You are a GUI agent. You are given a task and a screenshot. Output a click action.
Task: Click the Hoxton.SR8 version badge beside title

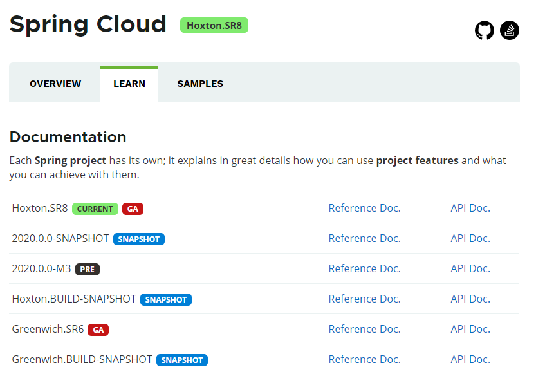[x=214, y=25]
